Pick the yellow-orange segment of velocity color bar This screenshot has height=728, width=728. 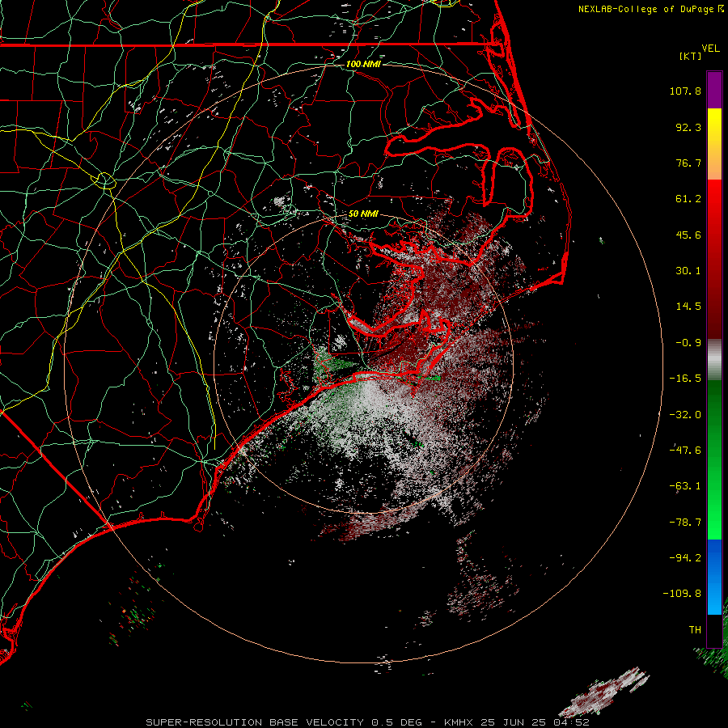click(714, 144)
